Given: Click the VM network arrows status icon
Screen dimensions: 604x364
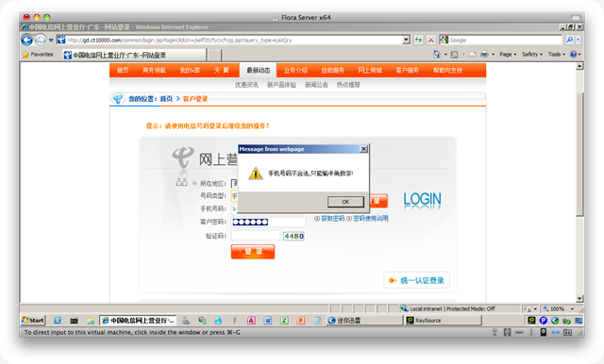Looking at the screenshot, I should pyautogui.click(x=555, y=333).
